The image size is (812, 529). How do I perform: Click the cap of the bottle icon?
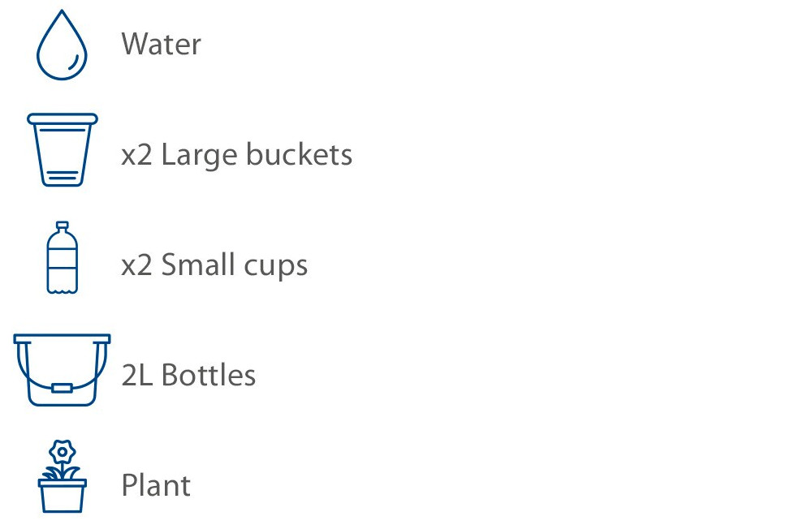(x=63, y=226)
